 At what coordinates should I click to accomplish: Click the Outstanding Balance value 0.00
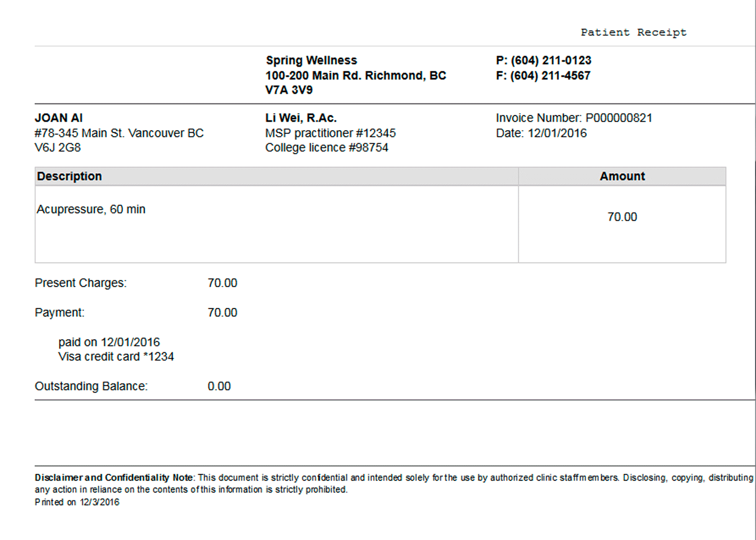(219, 386)
